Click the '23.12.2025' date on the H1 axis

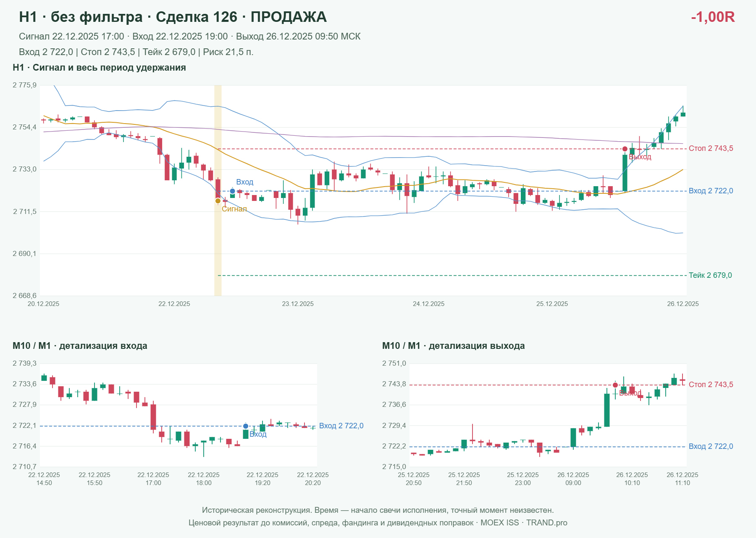(298, 304)
